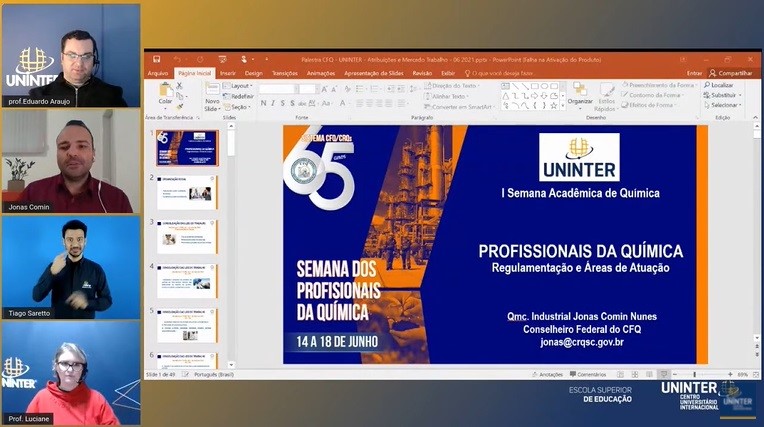Click the Colar (paste) icon
The image size is (764, 427).
[165, 92]
